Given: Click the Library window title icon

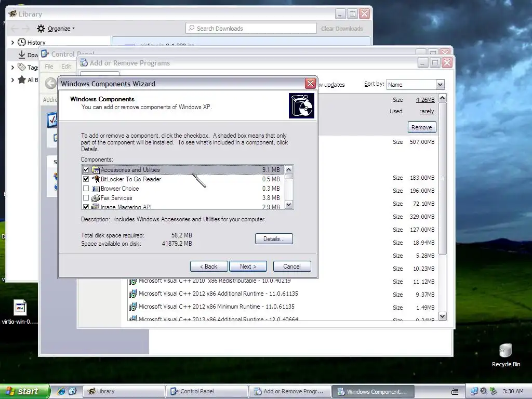Looking at the screenshot, I should (13, 14).
